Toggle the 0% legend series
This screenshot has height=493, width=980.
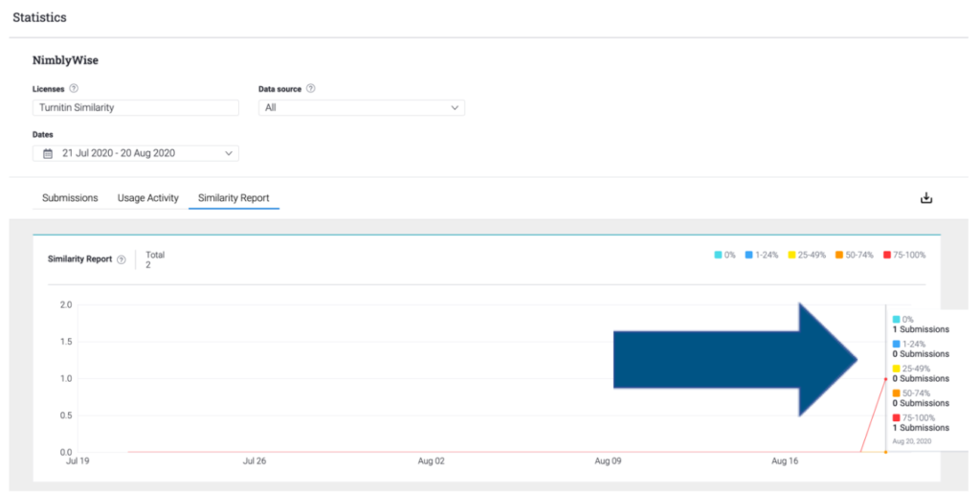click(x=725, y=255)
